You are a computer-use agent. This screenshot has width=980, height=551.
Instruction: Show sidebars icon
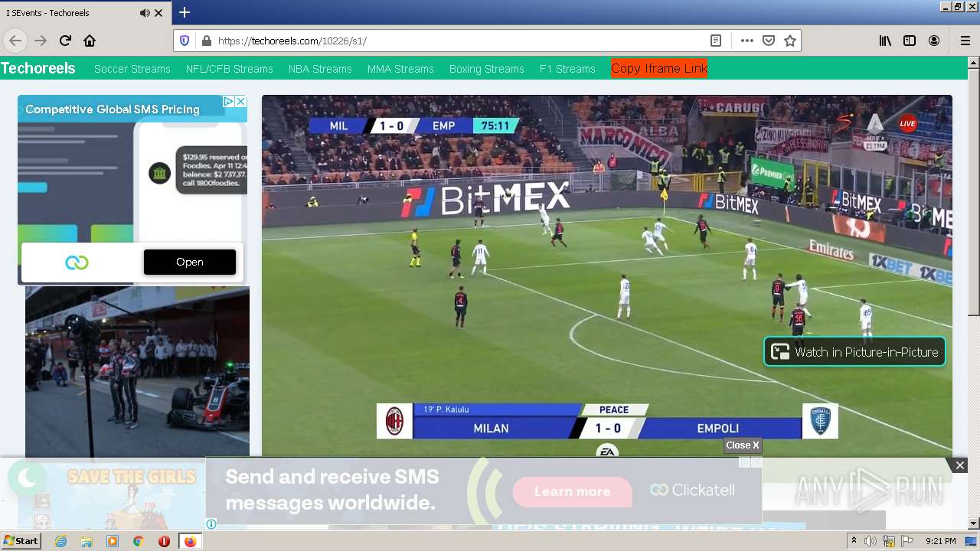[x=910, y=41]
